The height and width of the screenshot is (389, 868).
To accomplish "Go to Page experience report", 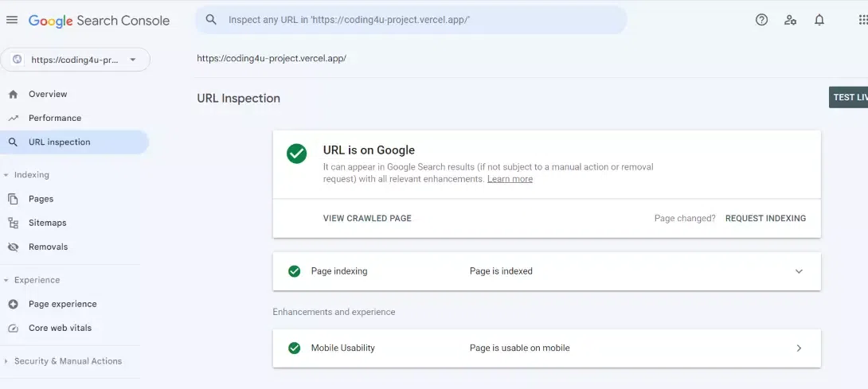I will coord(62,304).
